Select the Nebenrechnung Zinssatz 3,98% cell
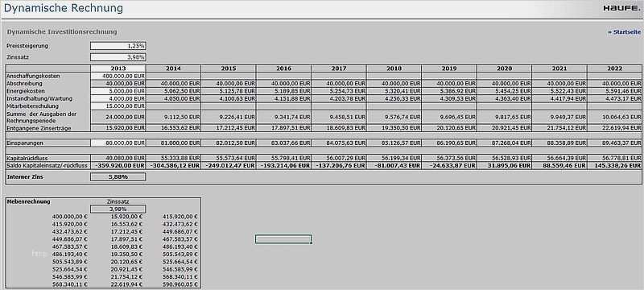The height and width of the screenshot is (290, 644). point(118,209)
